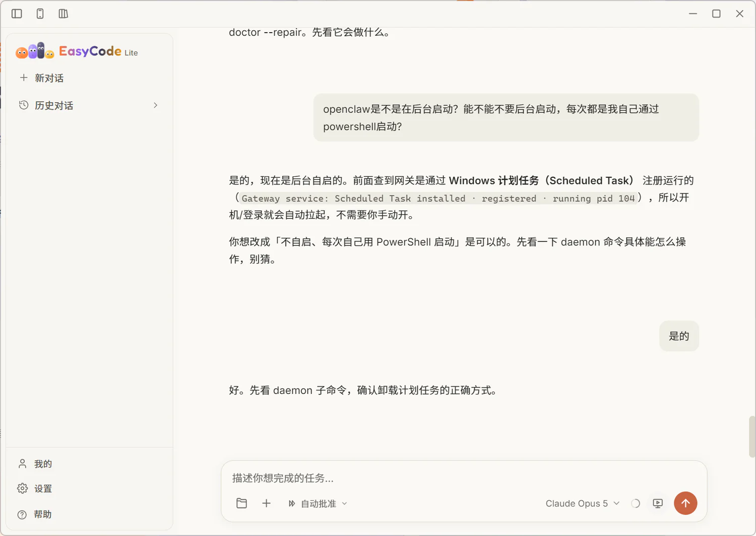This screenshot has height=536, width=756.
Task: Click the paragraph 你想改成「不自启
Action: pyautogui.click(x=458, y=250)
